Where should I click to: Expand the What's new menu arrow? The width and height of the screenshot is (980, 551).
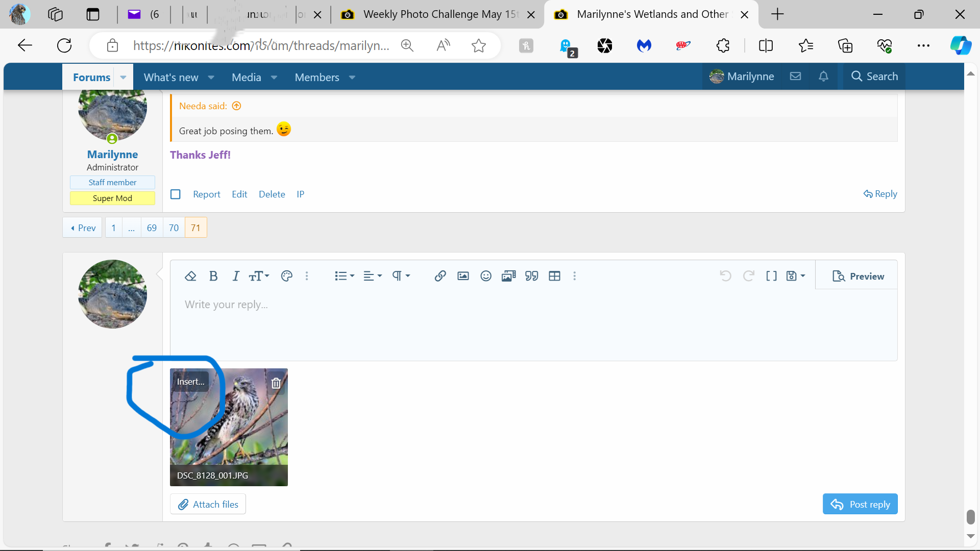(211, 78)
